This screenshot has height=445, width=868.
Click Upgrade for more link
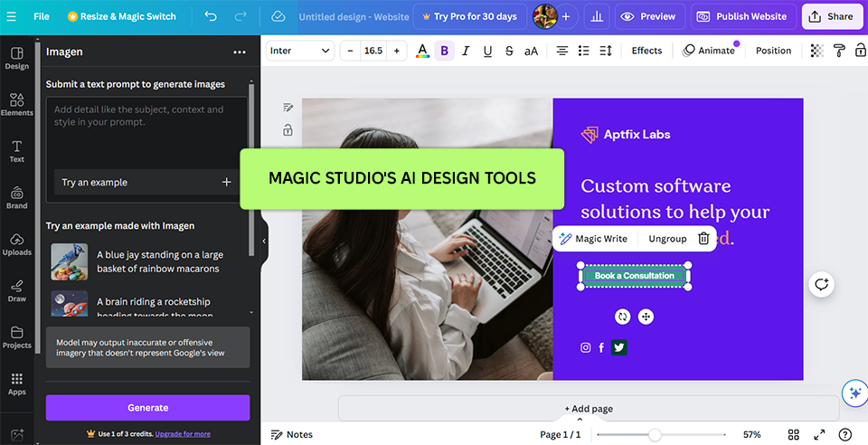[183, 434]
